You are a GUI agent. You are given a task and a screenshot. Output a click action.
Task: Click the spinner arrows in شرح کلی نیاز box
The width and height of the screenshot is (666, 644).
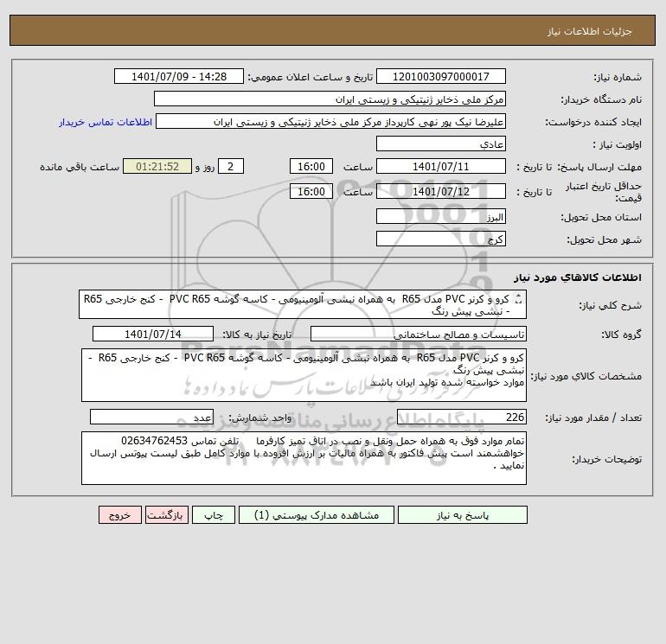(x=518, y=300)
